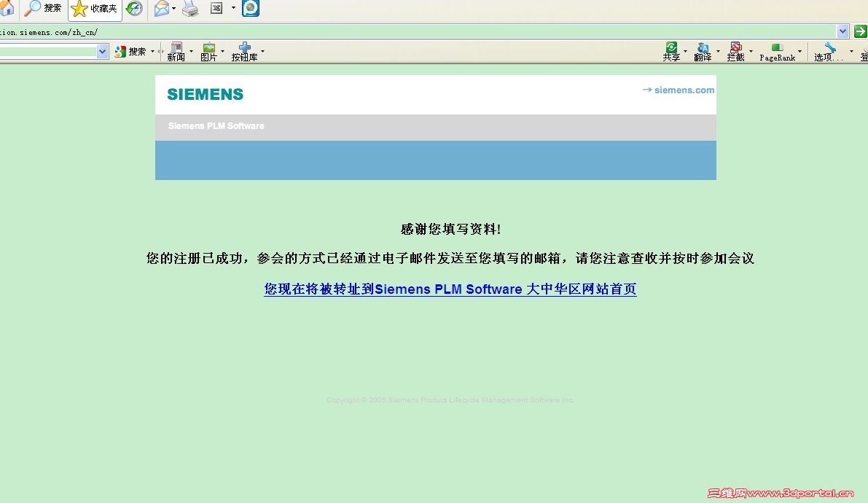
Task: Click the blue messenger icon in toolbar
Action: coord(251,8)
